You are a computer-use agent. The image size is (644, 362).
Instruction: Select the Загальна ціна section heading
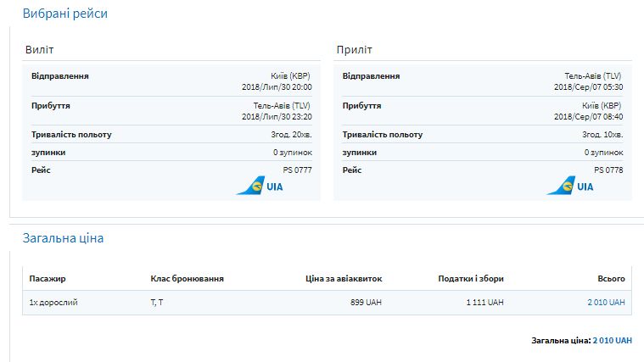(63, 238)
